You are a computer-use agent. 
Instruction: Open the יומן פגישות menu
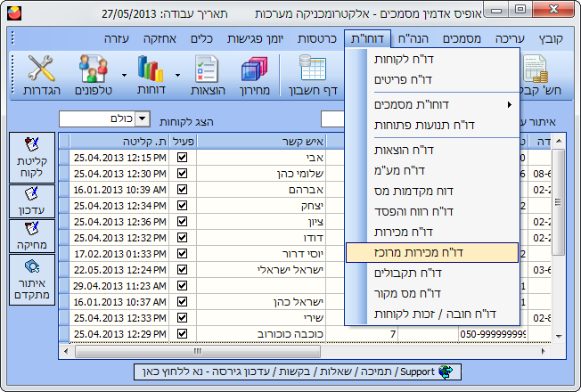255,38
